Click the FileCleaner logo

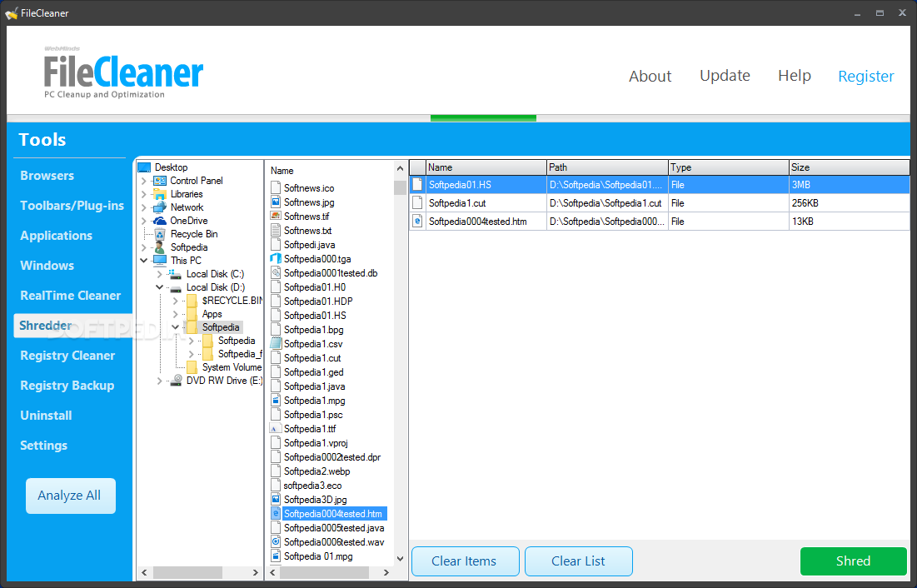click(122, 72)
